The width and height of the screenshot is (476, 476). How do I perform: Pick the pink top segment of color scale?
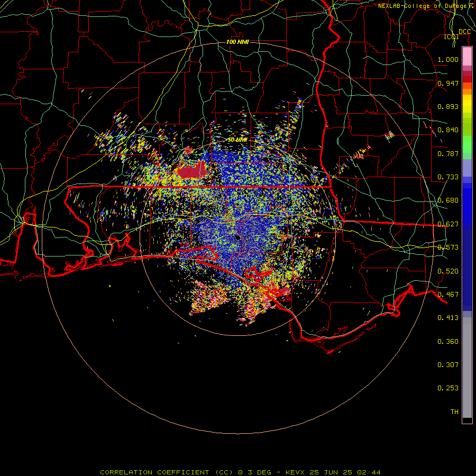pos(467,57)
